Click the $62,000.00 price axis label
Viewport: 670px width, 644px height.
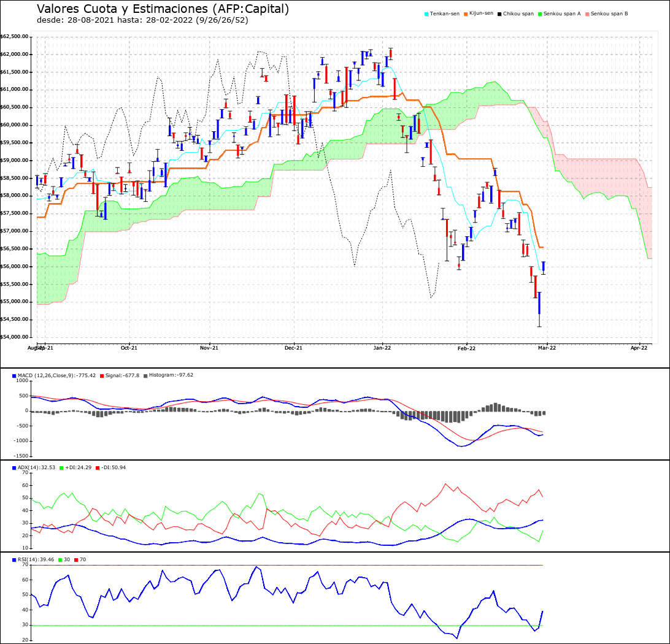coord(15,54)
